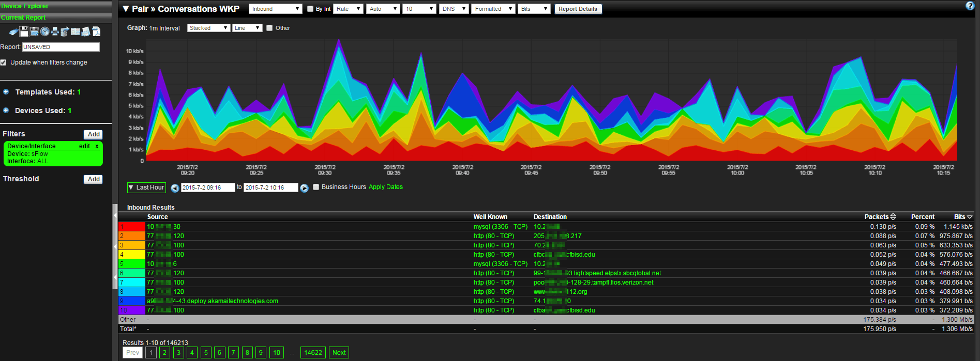
Task: Click next time period arrow icon
Action: coord(304,188)
